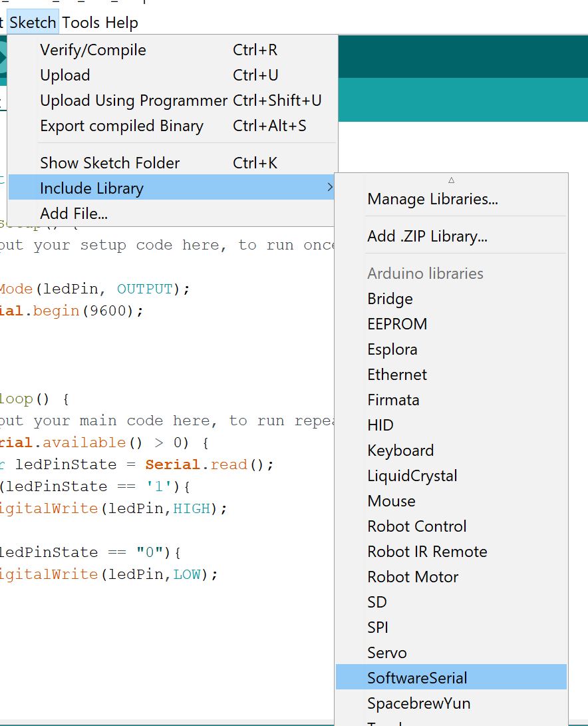Click Upload Using Programmer
Screen dimensions: 588x726
pyautogui.click(x=134, y=100)
